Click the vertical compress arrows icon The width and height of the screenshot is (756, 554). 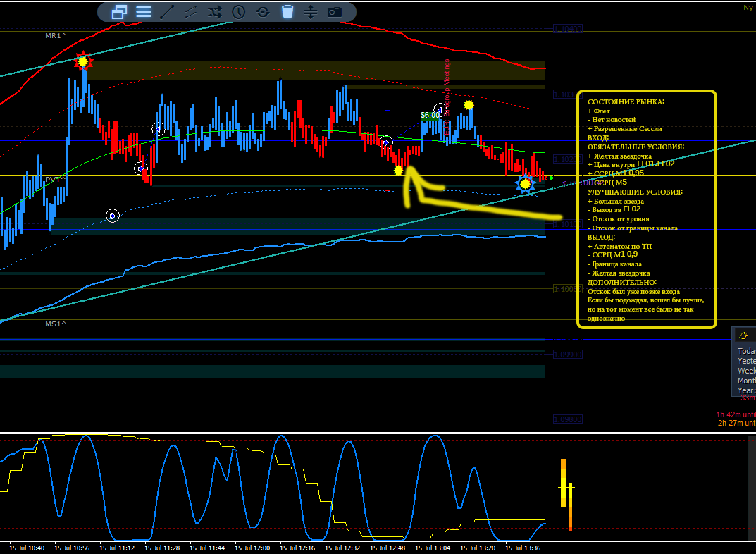pos(311,12)
